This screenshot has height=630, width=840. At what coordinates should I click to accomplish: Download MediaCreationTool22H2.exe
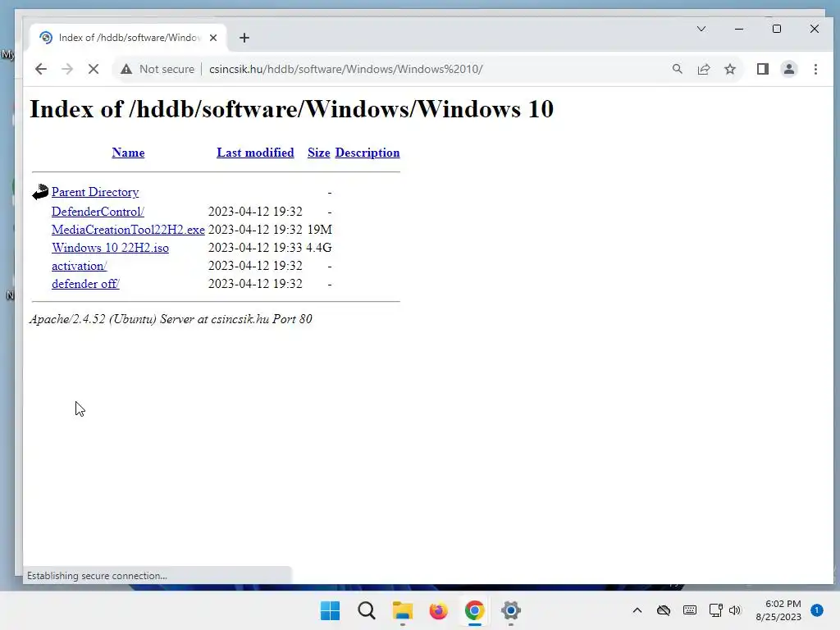point(128,230)
